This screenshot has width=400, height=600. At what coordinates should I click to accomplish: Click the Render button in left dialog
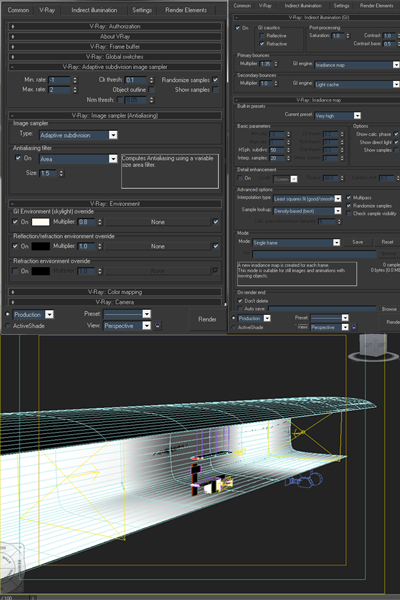point(207,319)
